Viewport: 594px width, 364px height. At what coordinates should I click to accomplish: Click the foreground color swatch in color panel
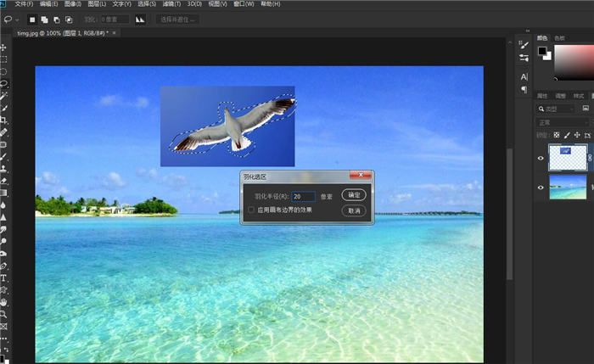tap(541, 51)
